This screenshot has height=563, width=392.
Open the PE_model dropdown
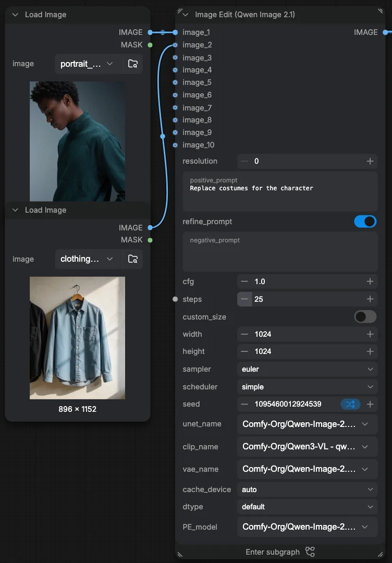click(307, 527)
